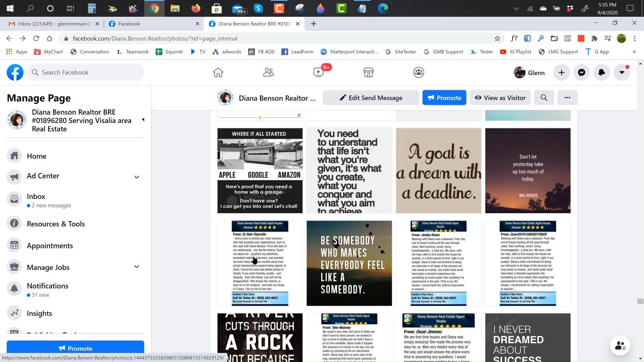The image size is (644, 362).
Task: Open page switcher dropdown arrow
Action: (143, 120)
